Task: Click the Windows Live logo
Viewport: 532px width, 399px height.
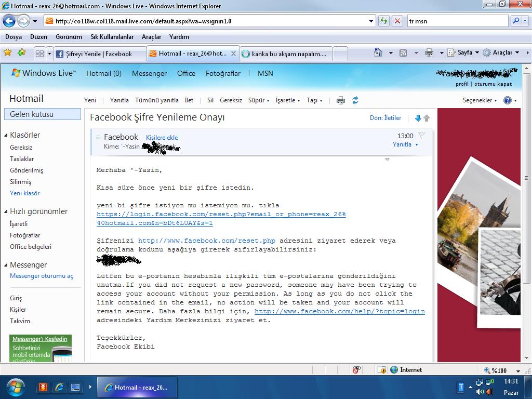Action: (44, 73)
